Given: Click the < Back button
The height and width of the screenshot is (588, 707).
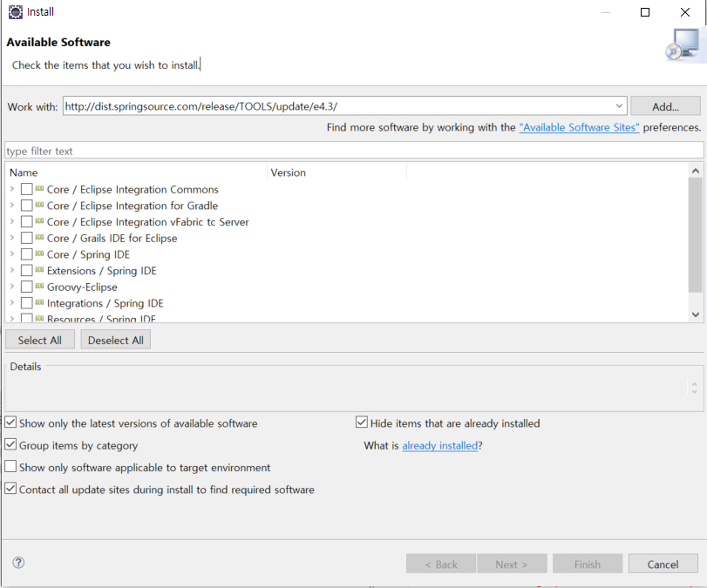Looking at the screenshot, I should click(441, 564).
